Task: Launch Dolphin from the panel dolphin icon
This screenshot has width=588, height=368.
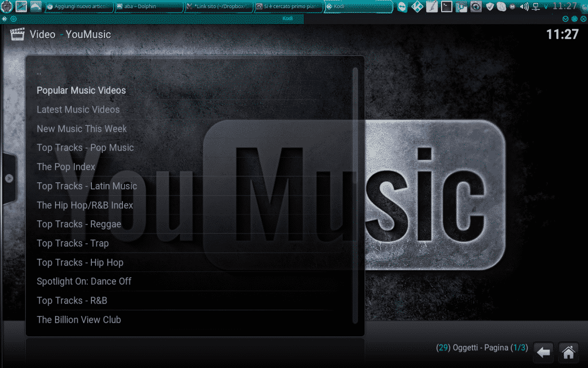Action: tap(36, 6)
